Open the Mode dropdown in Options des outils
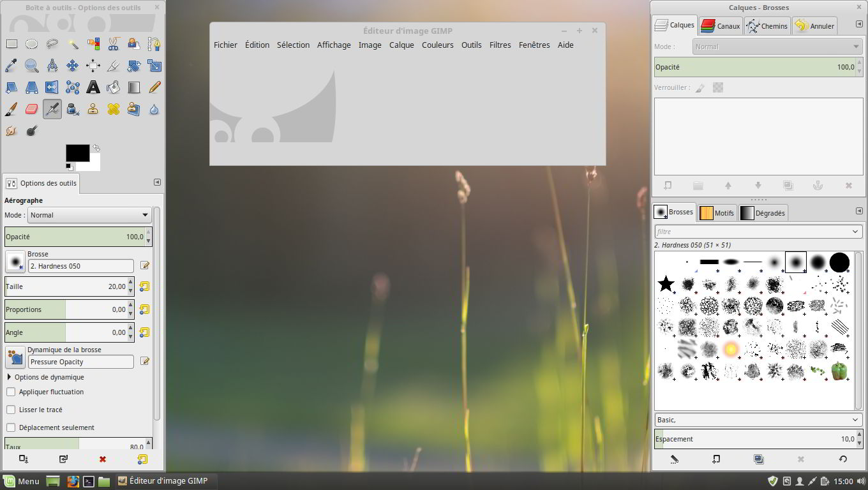Viewport: 868px width, 490px height. pyautogui.click(x=89, y=215)
